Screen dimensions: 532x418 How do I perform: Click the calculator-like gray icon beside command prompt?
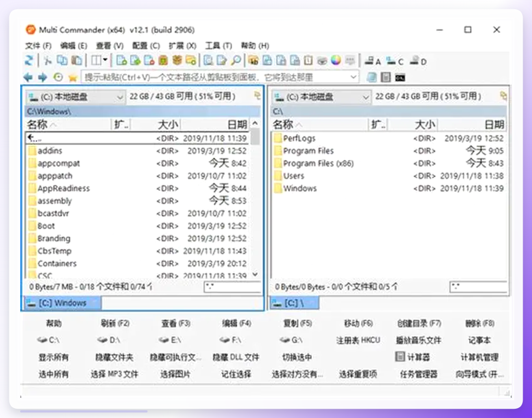click(386, 77)
